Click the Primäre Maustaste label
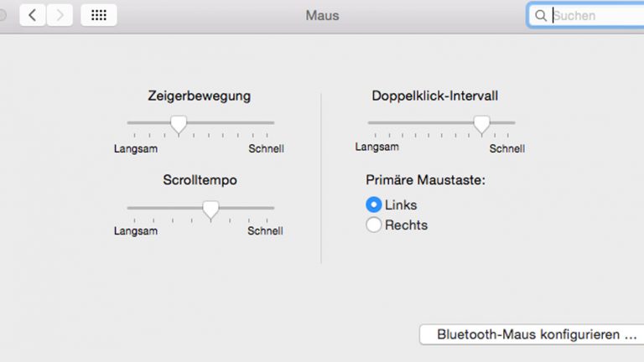 point(426,179)
